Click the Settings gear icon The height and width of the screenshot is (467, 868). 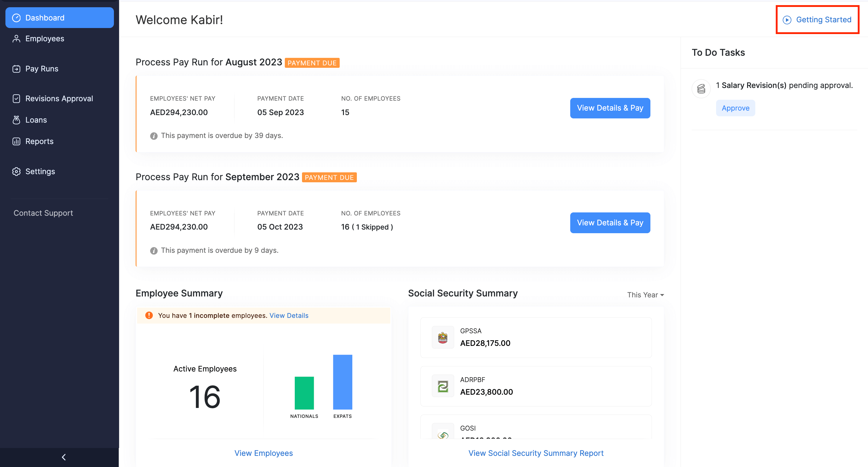pyautogui.click(x=16, y=171)
